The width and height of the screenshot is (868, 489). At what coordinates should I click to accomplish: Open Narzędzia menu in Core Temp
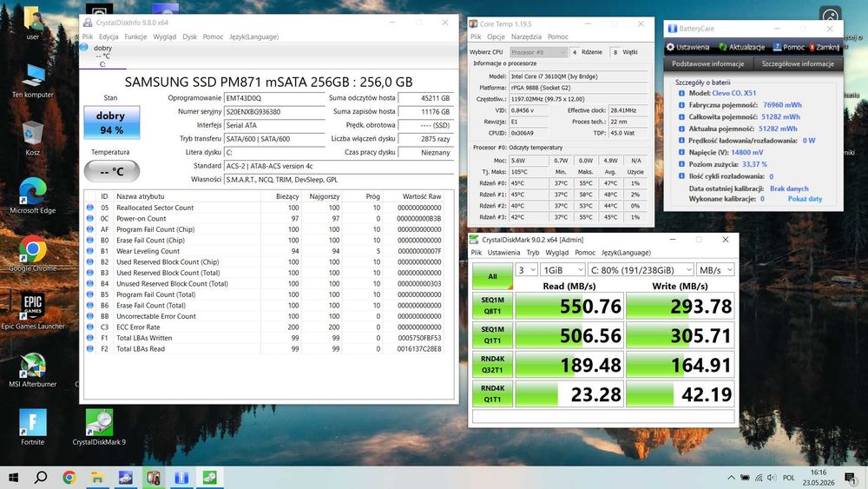(x=527, y=36)
